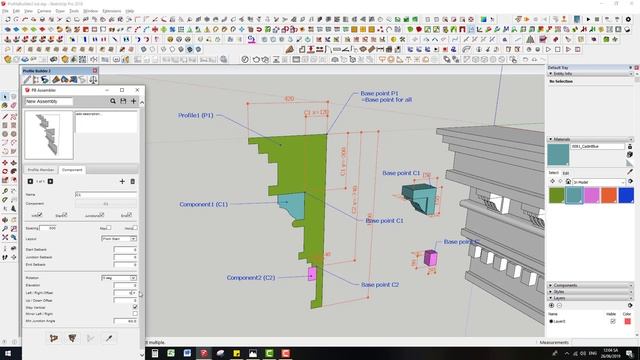Screen dimensions: 640x360
Task: Click the Min Junction Angle field
Action: tap(125, 321)
